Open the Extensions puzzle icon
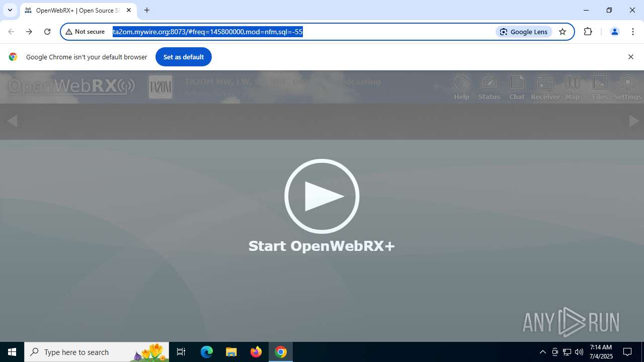This screenshot has height=362, width=644. click(x=588, y=32)
